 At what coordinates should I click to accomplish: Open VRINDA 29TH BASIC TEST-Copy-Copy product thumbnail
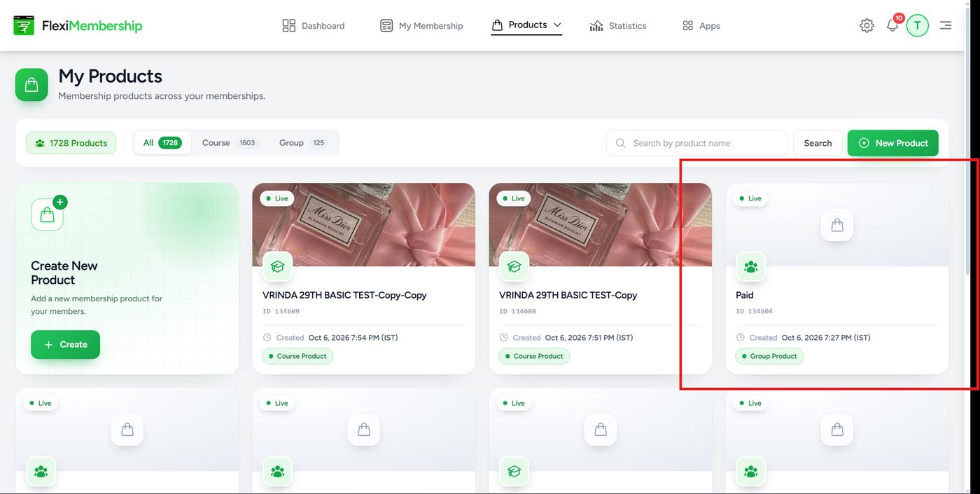364,224
